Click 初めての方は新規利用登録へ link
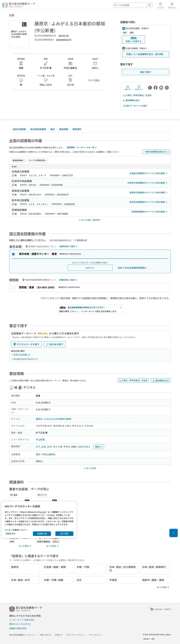 (132, 268)
